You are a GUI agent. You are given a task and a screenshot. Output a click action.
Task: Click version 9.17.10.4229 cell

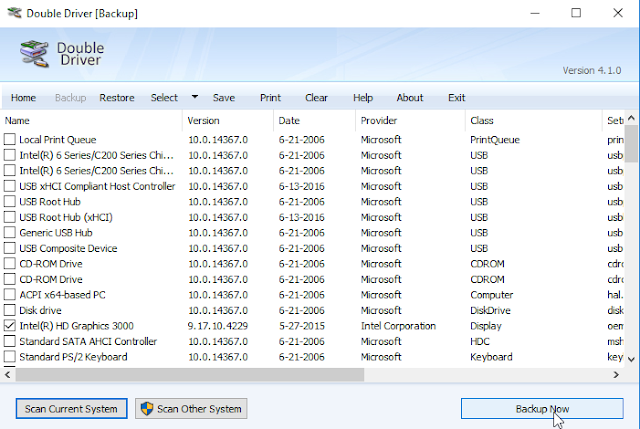(x=218, y=326)
